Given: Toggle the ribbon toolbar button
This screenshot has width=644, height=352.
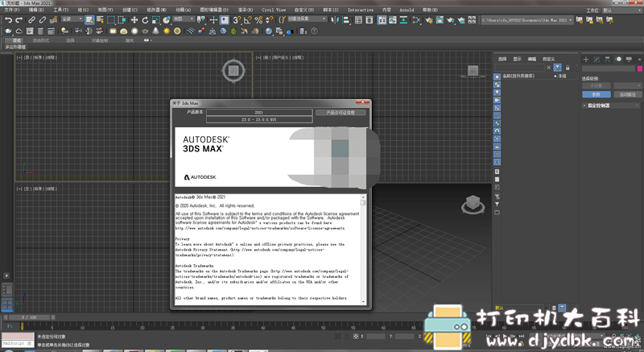Looking at the screenshot, I should 382,19.
